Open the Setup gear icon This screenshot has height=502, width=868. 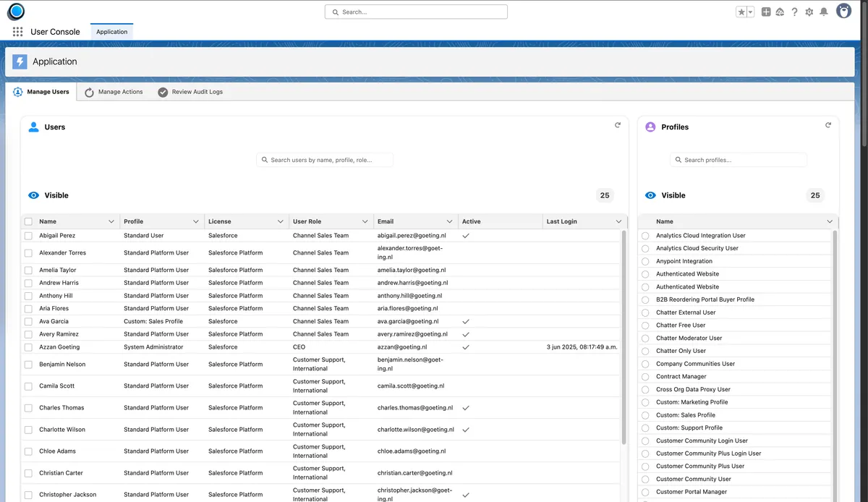[809, 12]
